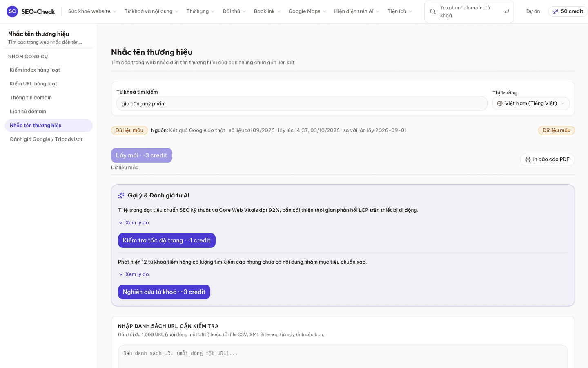Click the credit coin icon
The width and height of the screenshot is (588, 368).
[x=555, y=11]
